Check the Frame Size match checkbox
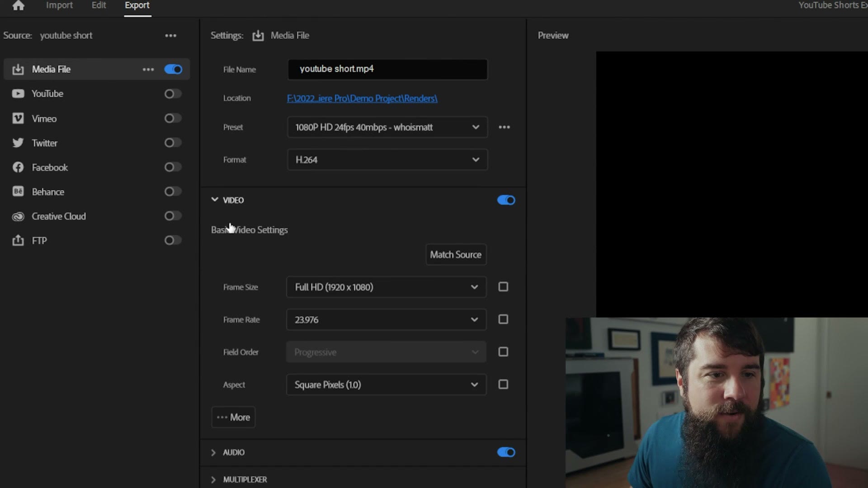The width and height of the screenshot is (868, 488). 503,287
